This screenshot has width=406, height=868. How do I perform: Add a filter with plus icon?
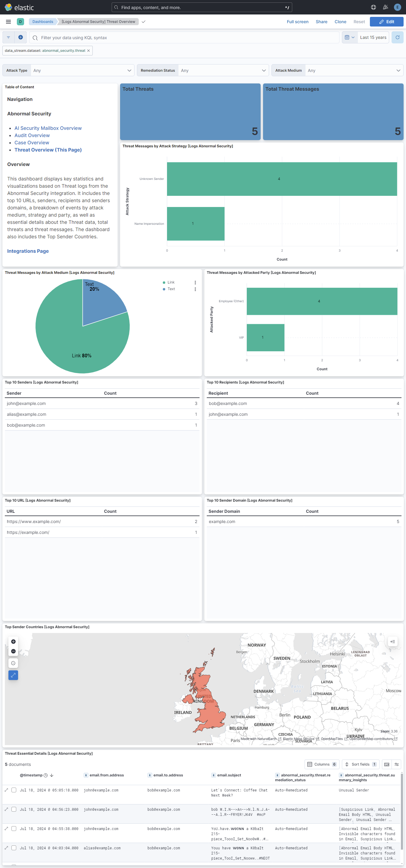click(x=20, y=37)
